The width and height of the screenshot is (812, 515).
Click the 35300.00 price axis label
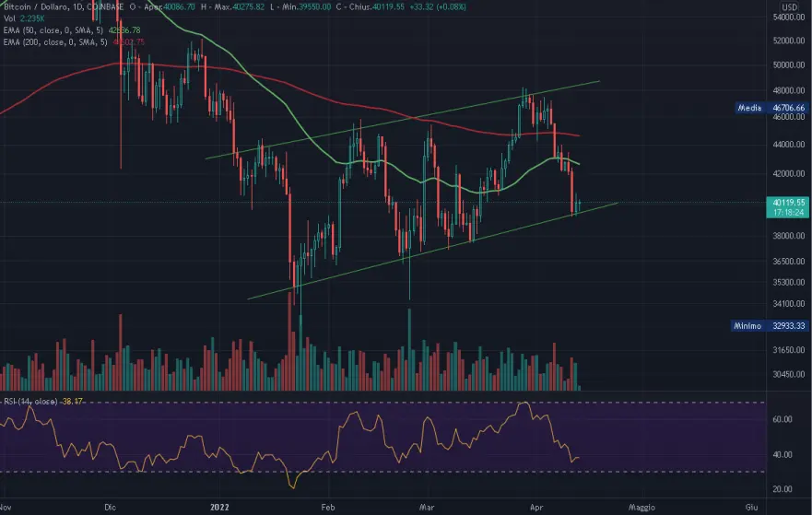789,283
